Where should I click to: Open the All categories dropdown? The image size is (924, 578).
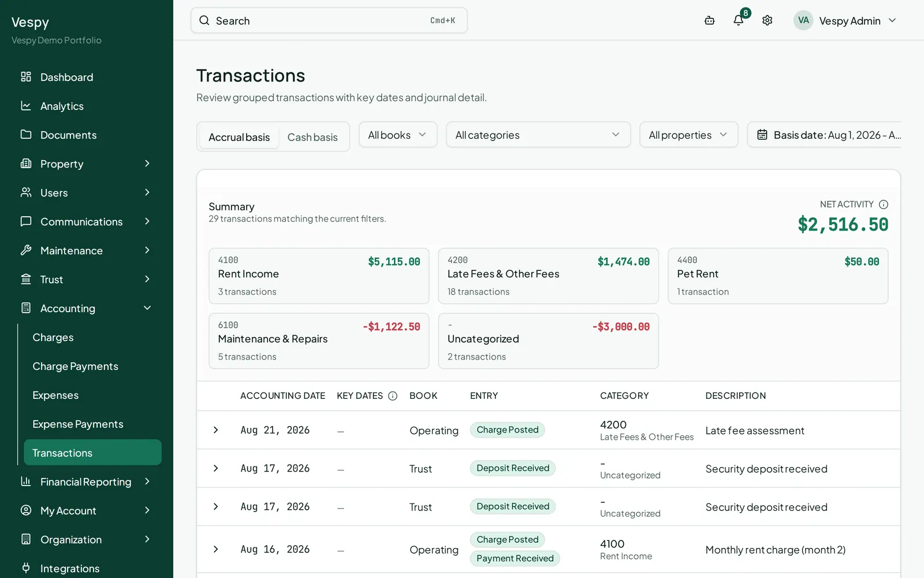point(538,135)
